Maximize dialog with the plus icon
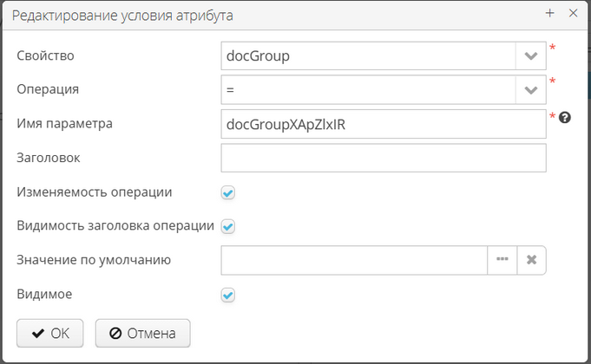The width and height of the screenshot is (591, 364). pyautogui.click(x=550, y=13)
